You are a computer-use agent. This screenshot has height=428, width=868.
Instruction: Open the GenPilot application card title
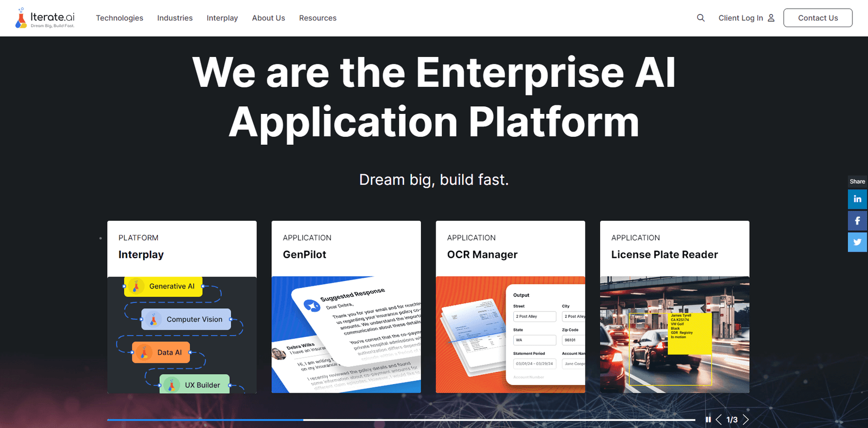click(x=304, y=254)
